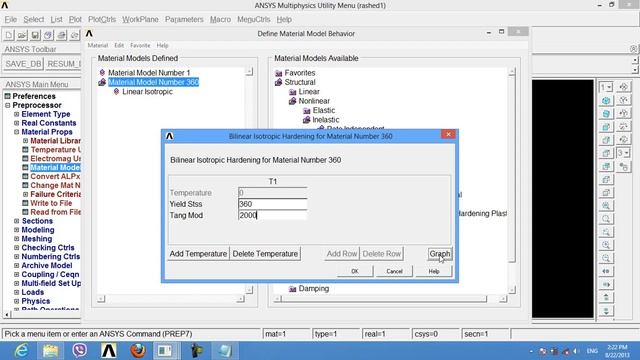This screenshot has width=640, height=360.
Task: Open the Favorite menu in Define Material window
Action: coord(140,46)
